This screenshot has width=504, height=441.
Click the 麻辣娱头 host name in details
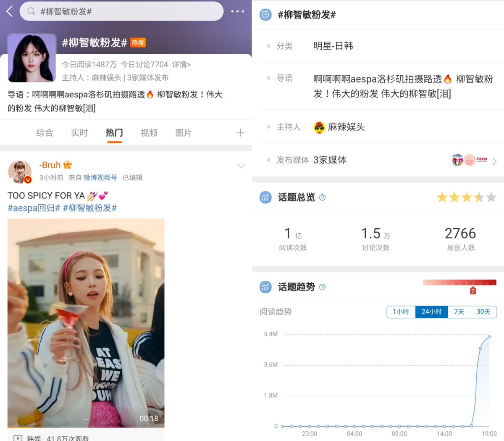click(x=346, y=127)
